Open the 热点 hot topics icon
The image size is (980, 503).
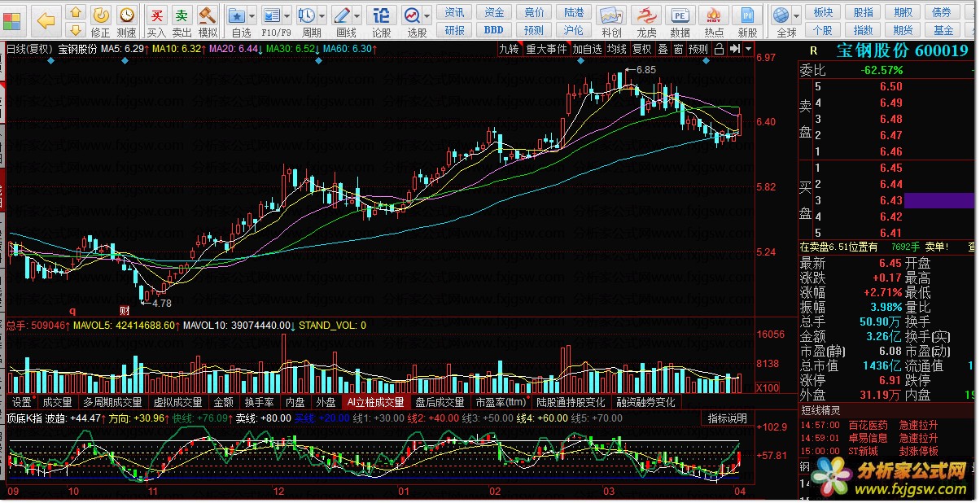713,15
